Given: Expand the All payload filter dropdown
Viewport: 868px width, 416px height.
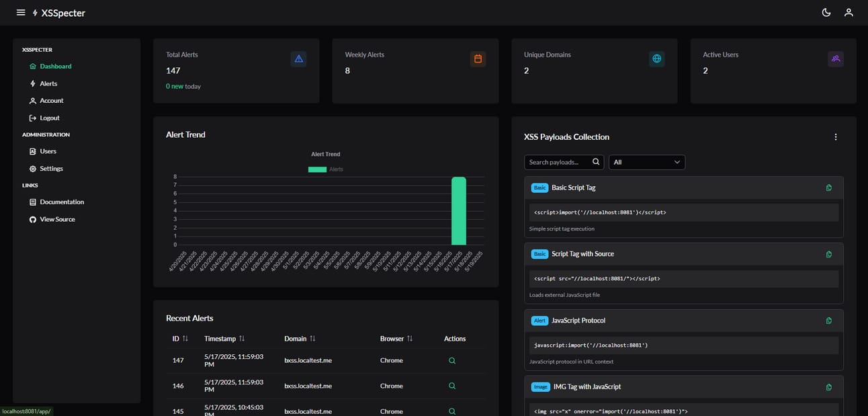Looking at the screenshot, I should [x=647, y=162].
